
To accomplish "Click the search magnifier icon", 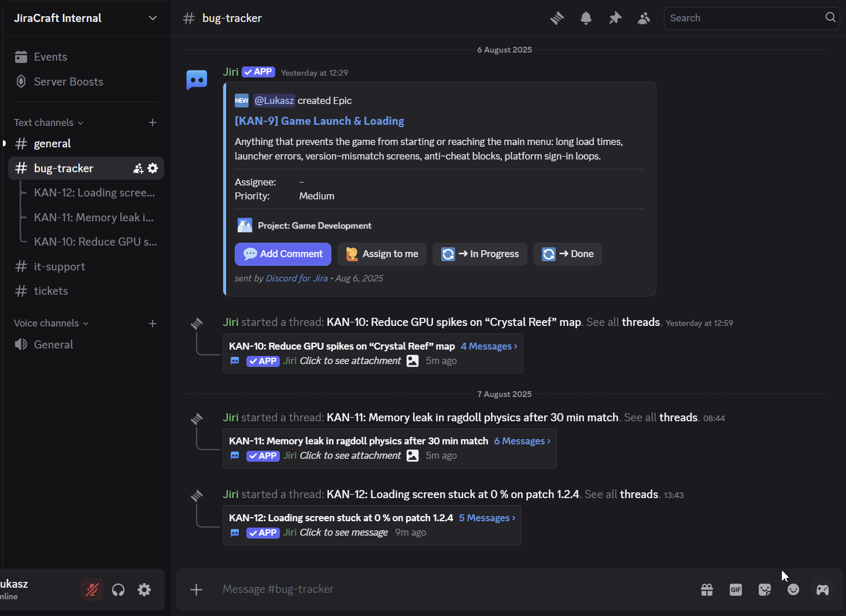I will click(830, 17).
